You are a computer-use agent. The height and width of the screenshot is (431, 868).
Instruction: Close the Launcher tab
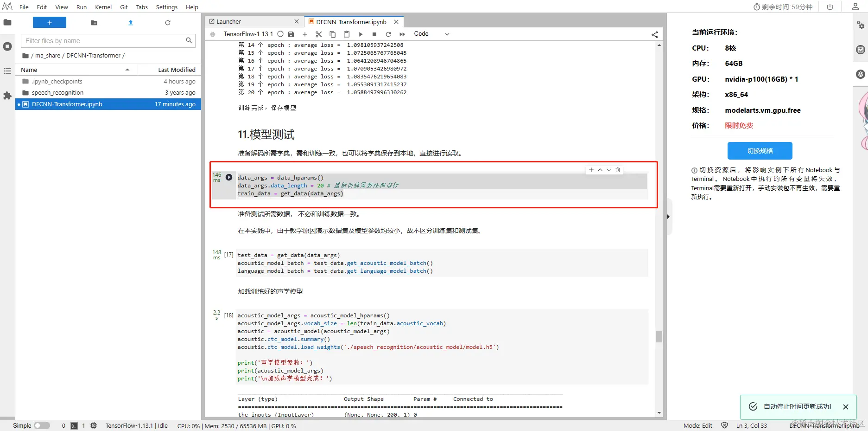297,21
